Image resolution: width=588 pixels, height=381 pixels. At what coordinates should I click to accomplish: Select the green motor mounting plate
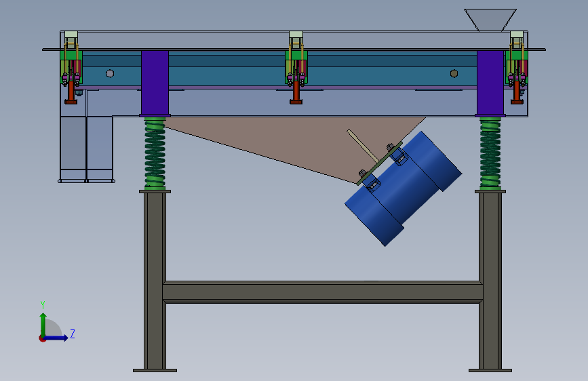(x=380, y=163)
